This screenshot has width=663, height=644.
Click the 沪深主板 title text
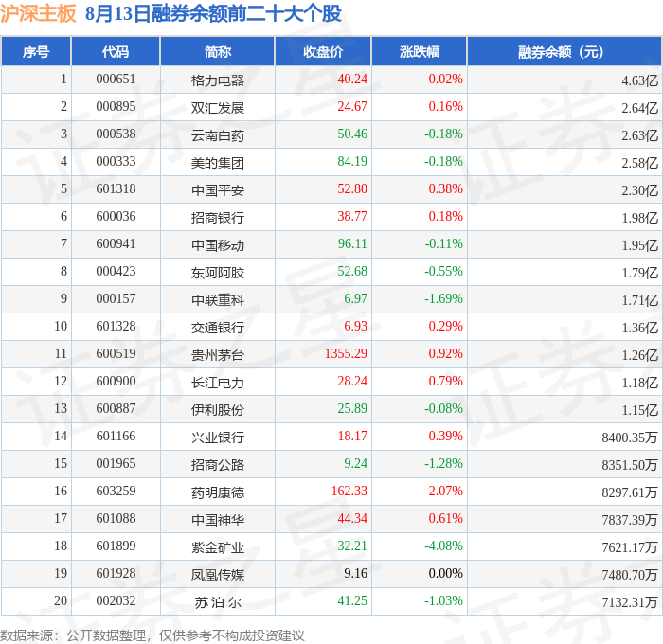[x=38, y=13]
